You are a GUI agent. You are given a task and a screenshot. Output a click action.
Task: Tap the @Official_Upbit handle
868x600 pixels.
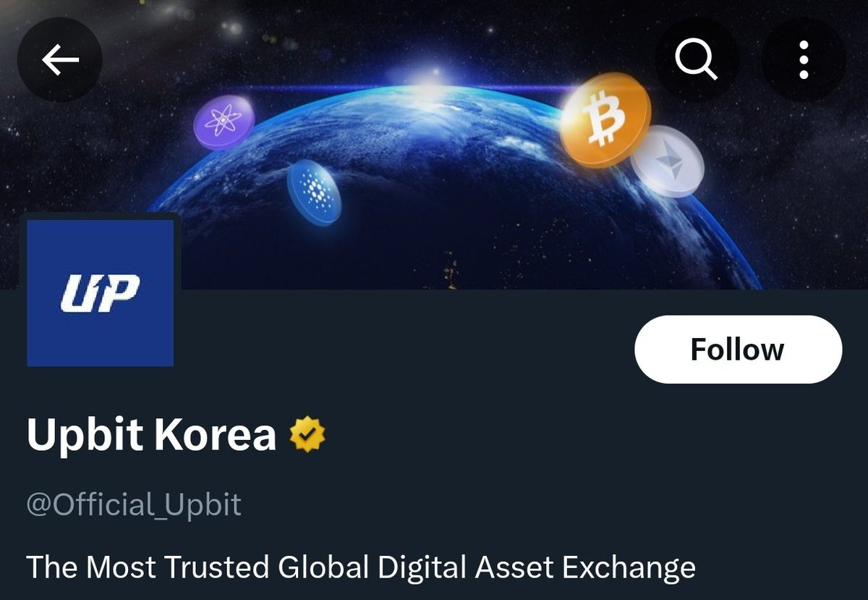click(134, 504)
